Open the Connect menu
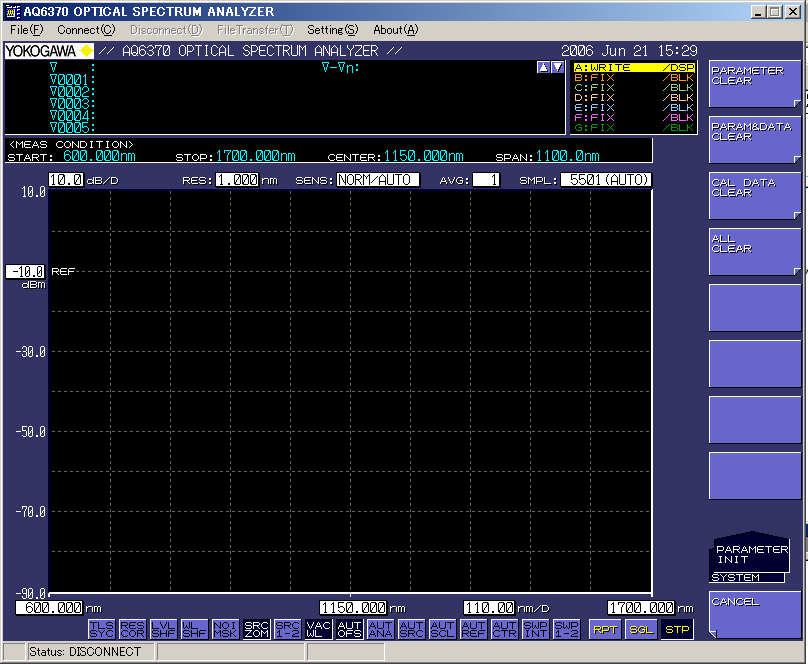Image resolution: width=808 pixels, height=664 pixels. pos(86,30)
